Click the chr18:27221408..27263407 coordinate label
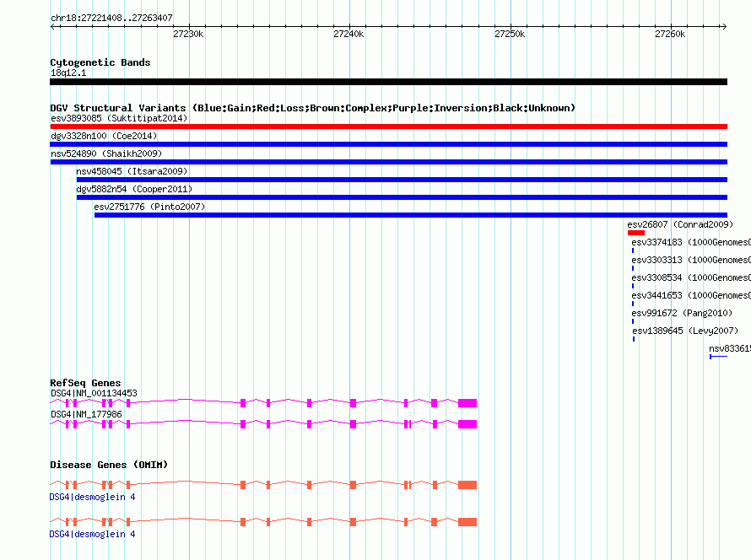751x560 pixels. point(111,18)
